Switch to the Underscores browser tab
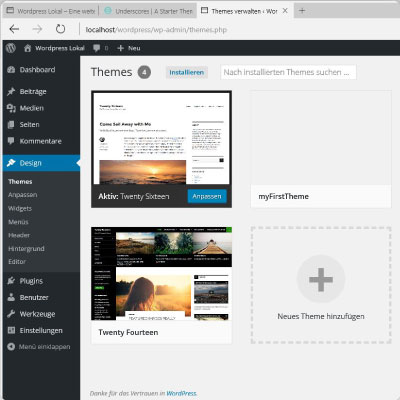The image size is (400, 400). point(148,11)
